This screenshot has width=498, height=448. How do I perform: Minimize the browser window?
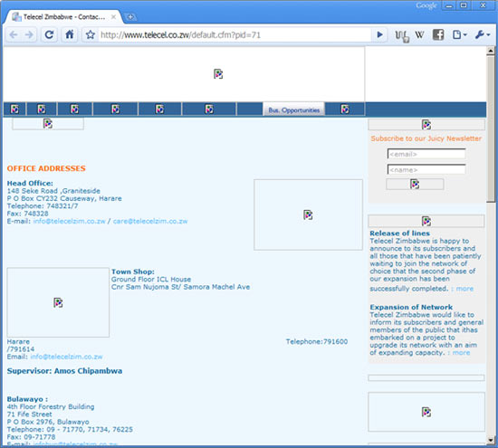(x=449, y=5)
